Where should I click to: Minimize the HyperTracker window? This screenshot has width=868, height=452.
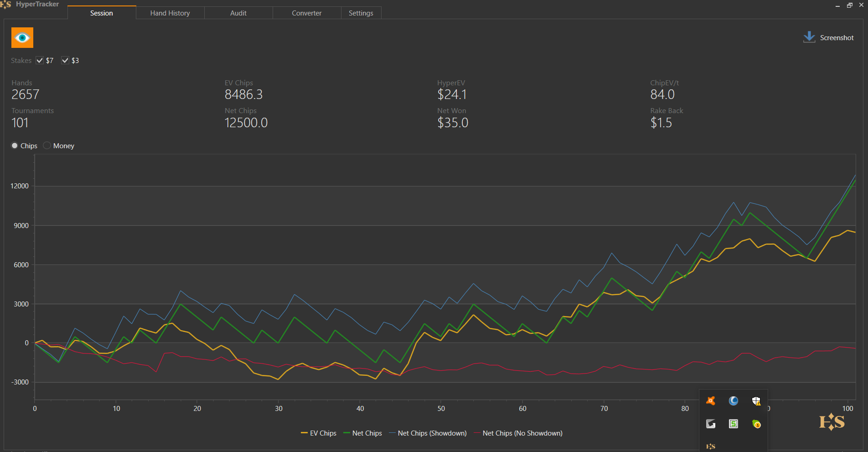click(838, 5)
